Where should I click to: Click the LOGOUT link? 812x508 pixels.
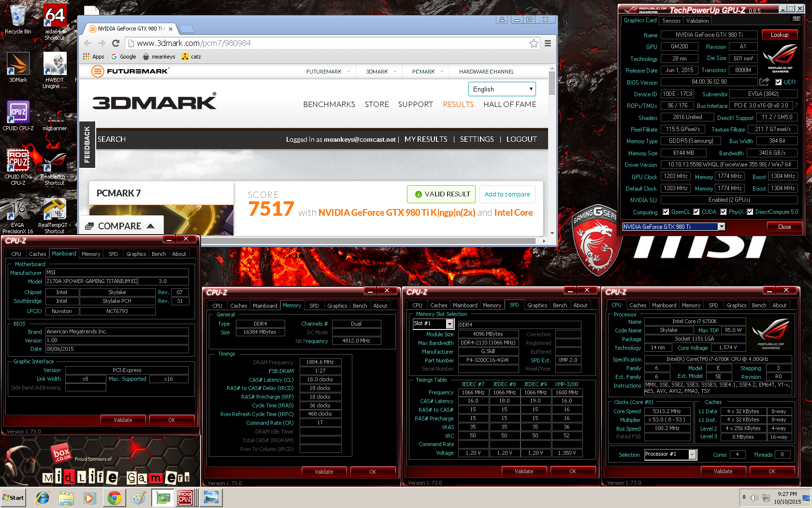click(x=522, y=139)
